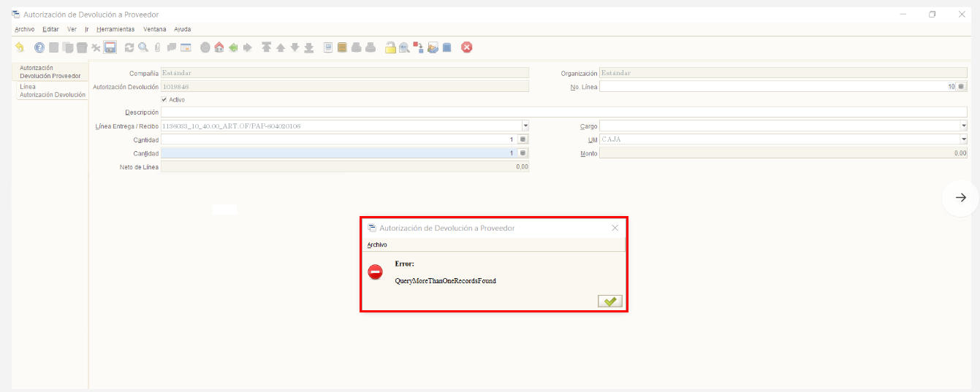Open the UM CAJA dropdown

964,139
